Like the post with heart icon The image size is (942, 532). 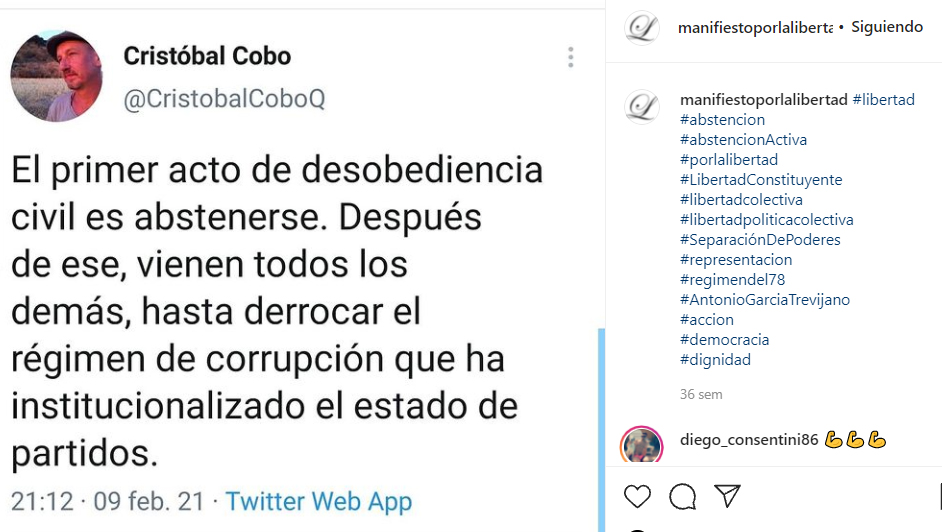[x=637, y=497]
